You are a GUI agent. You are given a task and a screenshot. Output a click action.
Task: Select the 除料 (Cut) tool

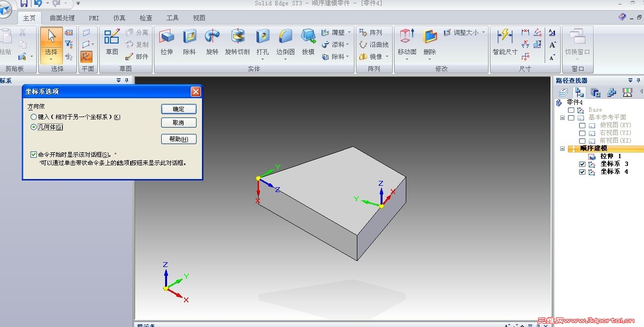point(189,42)
